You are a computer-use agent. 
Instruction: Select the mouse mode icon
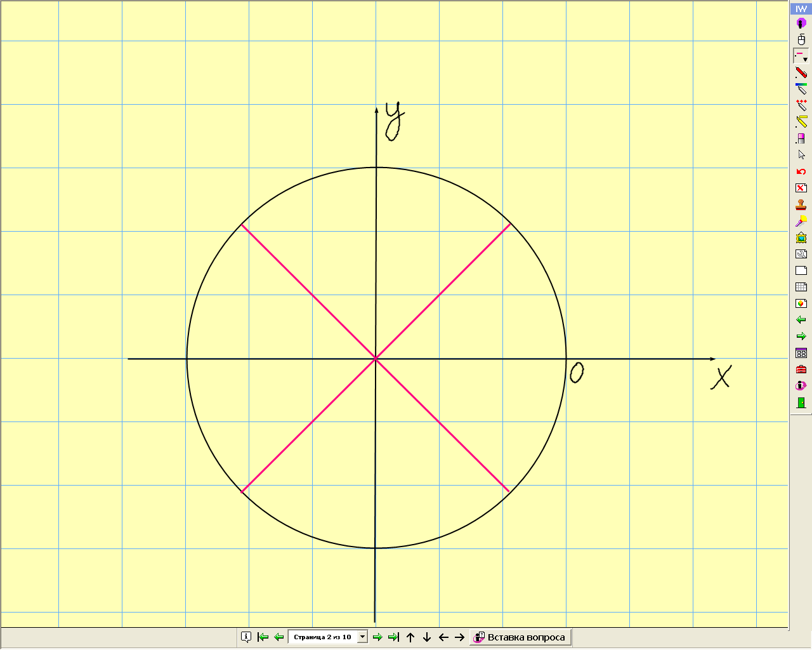801,39
